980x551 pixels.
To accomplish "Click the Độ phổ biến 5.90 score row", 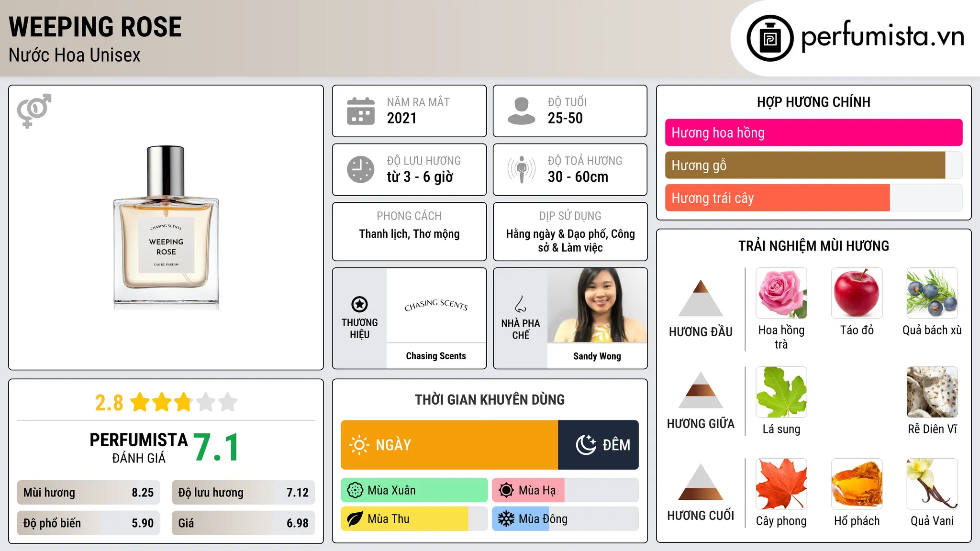I will (89, 523).
